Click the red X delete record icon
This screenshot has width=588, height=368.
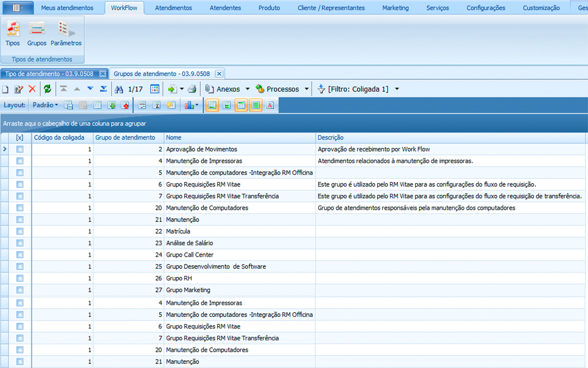tap(32, 89)
